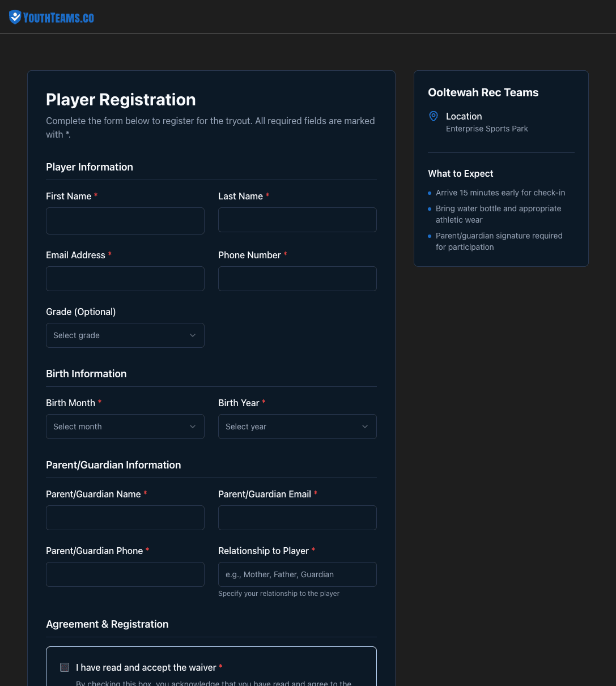
Task: Open the Select year dropdown
Action: [297, 427]
